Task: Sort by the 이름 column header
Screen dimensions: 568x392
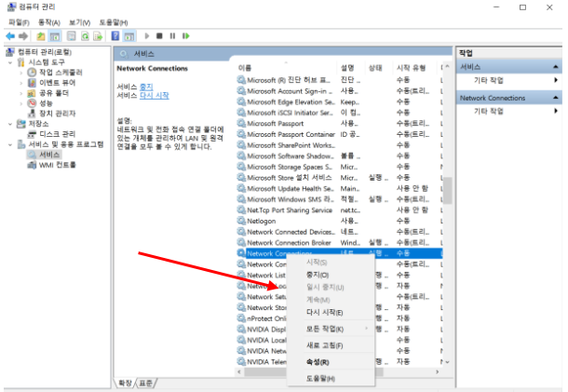Action: [x=286, y=68]
